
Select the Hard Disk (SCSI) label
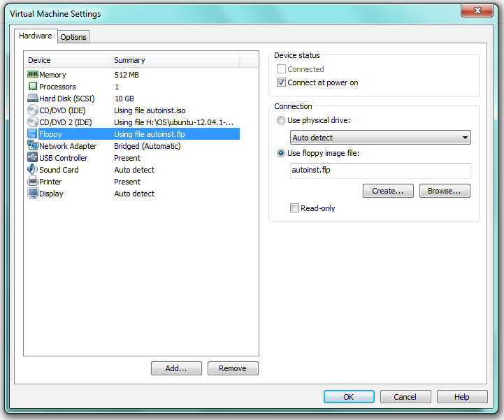(67, 99)
